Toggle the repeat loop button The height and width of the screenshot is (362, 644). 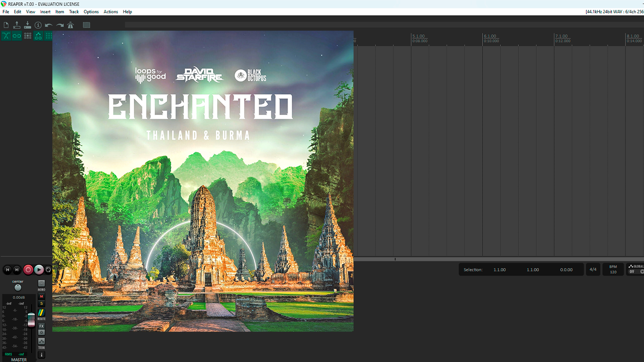pos(48,270)
